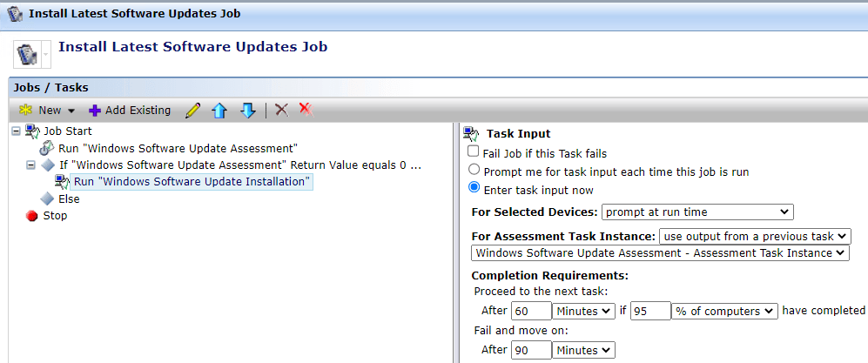Select the Else branch in tree
Viewport: 868px width, 363px height.
point(69,198)
